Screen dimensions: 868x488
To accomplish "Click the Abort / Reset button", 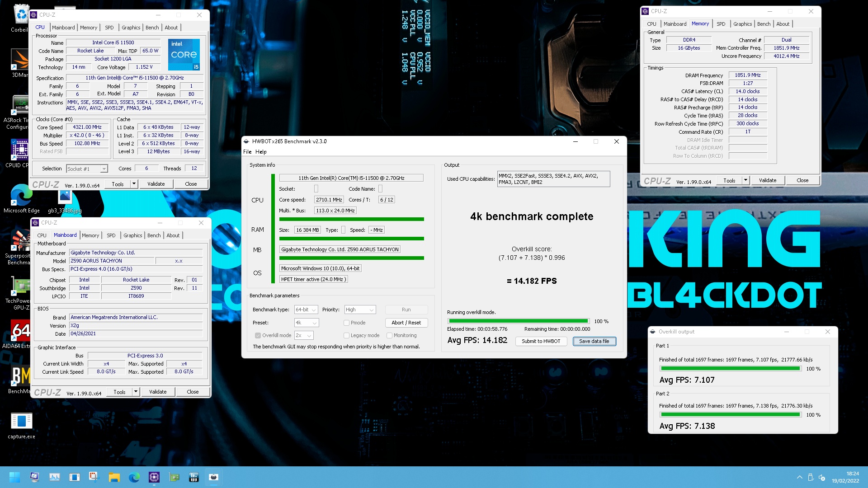I will click(406, 323).
